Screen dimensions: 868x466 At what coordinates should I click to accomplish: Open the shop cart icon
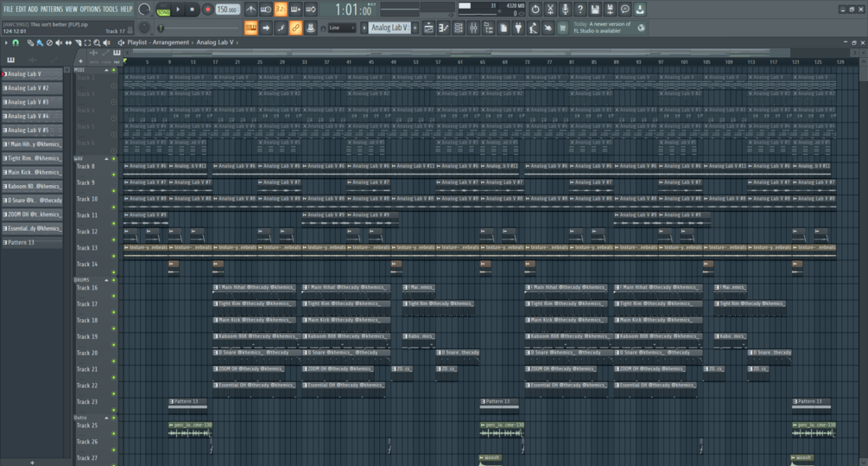coord(562,28)
